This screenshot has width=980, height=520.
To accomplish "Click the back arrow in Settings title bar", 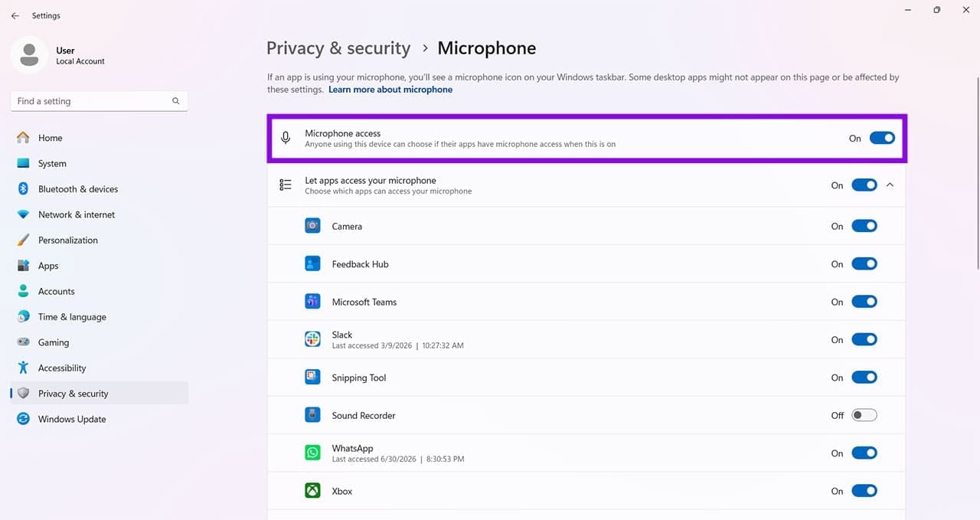I will pyautogui.click(x=15, y=15).
